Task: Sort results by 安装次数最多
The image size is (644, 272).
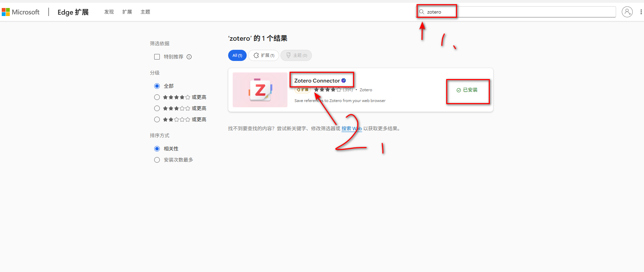Action: 157,160
